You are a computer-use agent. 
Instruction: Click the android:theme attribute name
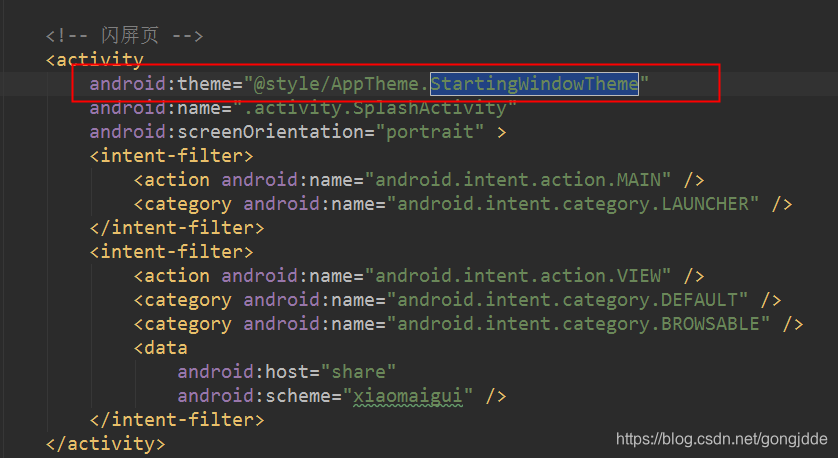pyautogui.click(x=160, y=84)
